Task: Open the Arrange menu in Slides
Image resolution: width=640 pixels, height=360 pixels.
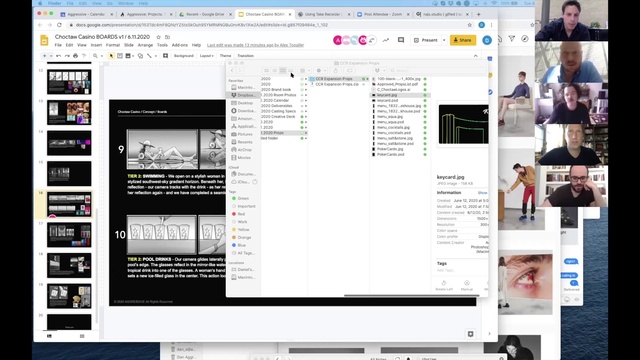Action: 145,45
